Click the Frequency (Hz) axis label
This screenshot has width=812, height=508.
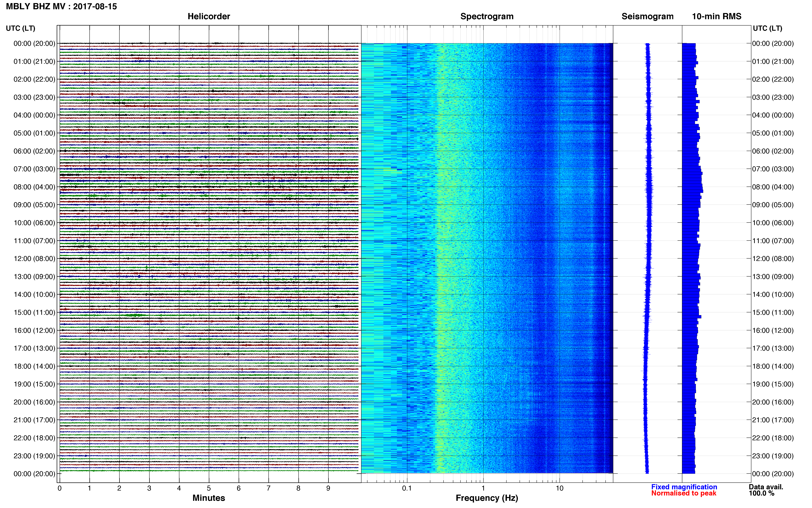click(487, 498)
